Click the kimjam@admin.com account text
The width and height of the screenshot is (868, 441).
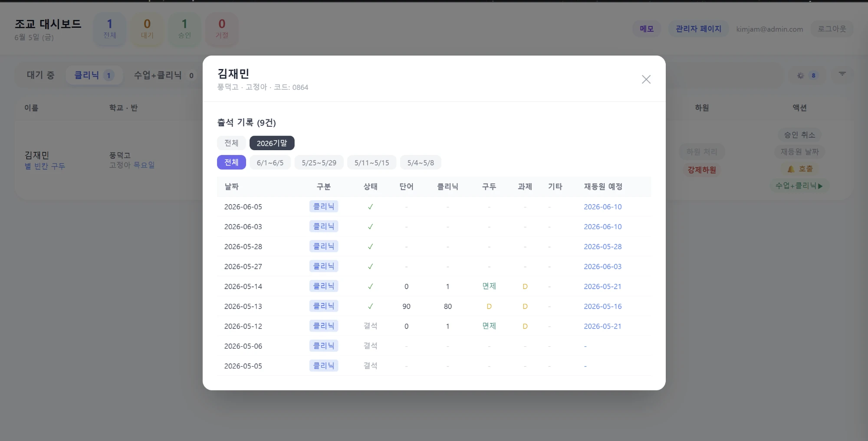click(x=769, y=29)
